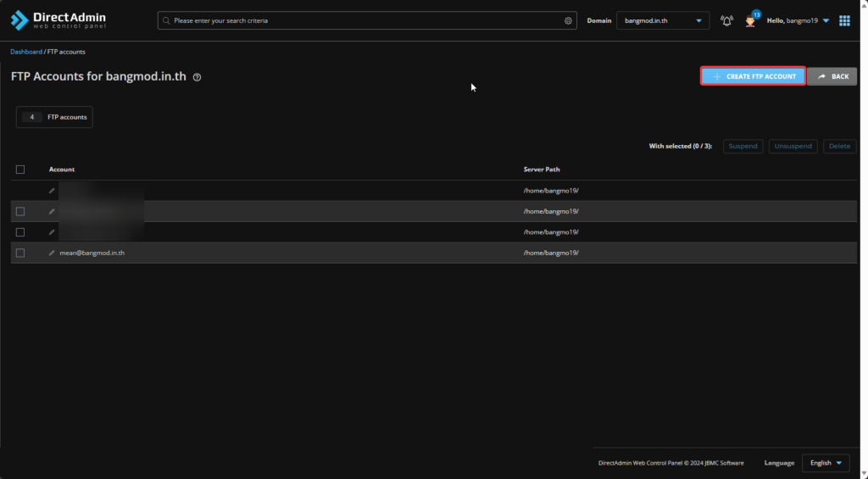The image size is (868, 479).
Task: Click the pencil edit icon in first account row
Action: tap(52, 191)
